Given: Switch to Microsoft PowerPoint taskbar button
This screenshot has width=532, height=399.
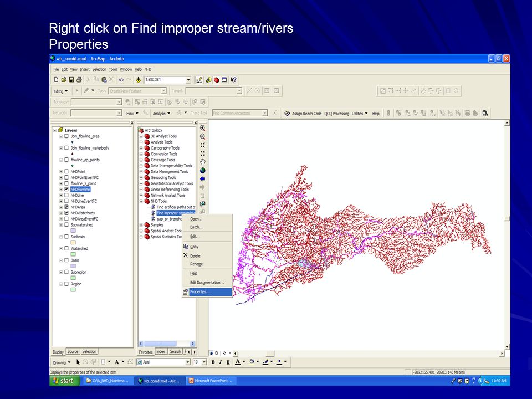Looking at the screenshot, I should [x=211, y=381].
